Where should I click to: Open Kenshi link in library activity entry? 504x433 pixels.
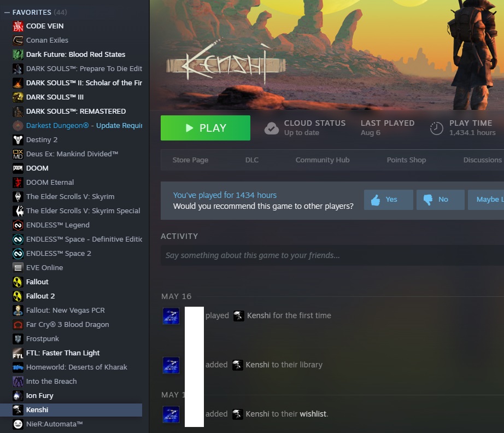(x=257, y=365)
